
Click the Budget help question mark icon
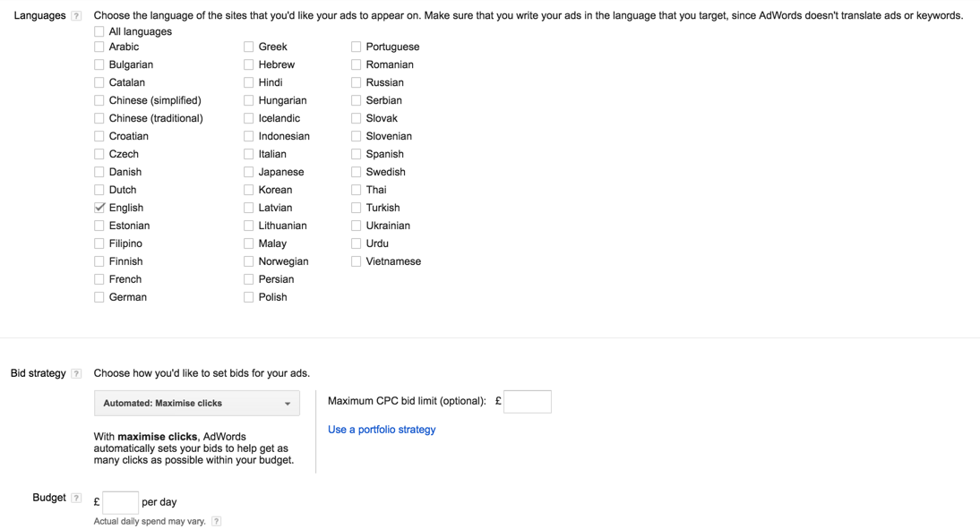click(x=76, y=499)
